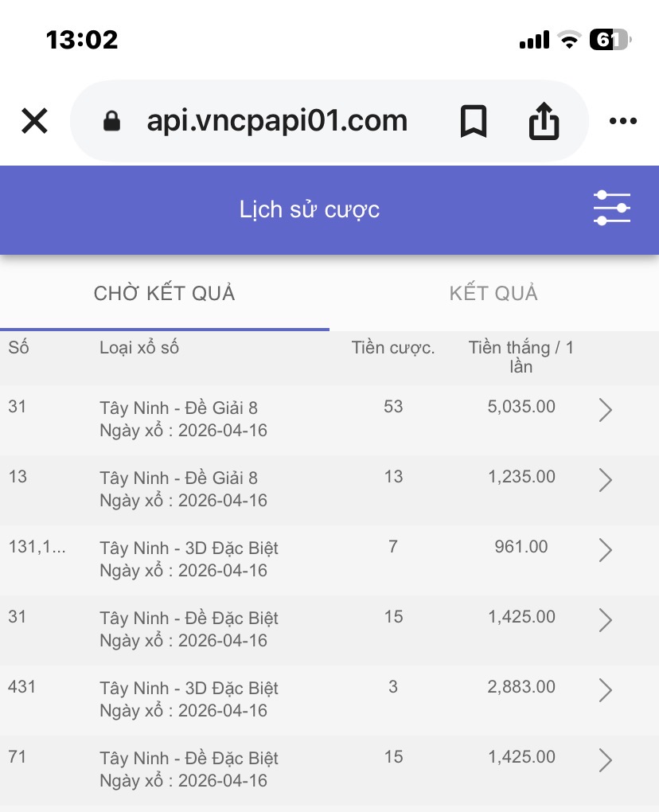Expand bet 13 Đề Giải 8 chevron
Viewport: 659px width, 812px height.
click(605, 480)
